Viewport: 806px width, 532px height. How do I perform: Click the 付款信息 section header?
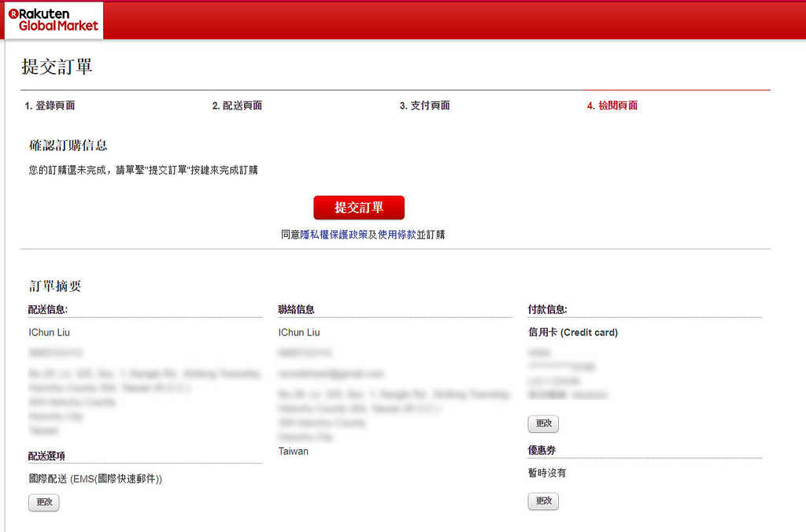[x=547, y=310]
